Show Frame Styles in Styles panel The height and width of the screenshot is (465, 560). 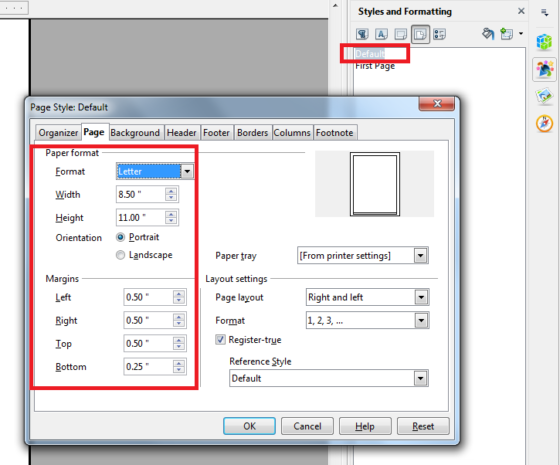[x=400, y=34]
